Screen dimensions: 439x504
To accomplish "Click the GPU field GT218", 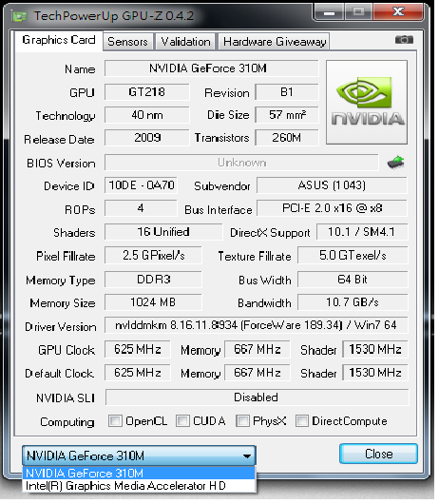I will coord(147,92).
